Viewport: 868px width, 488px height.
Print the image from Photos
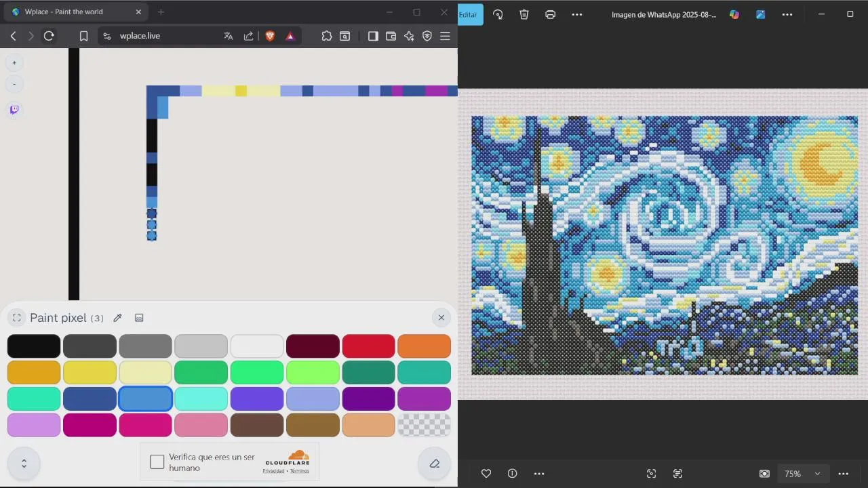click(551, 14)
